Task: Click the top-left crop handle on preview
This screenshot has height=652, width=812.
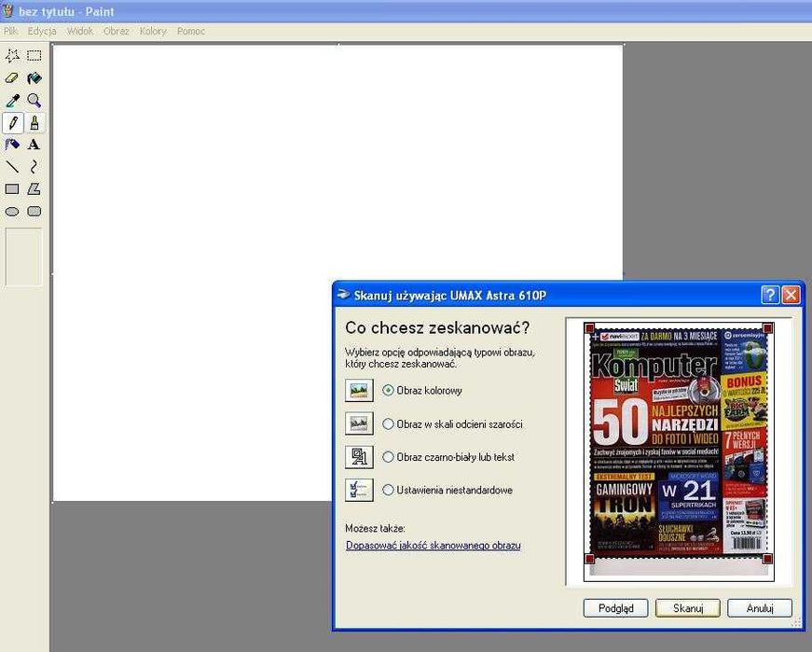Action: tap(589, 327)
